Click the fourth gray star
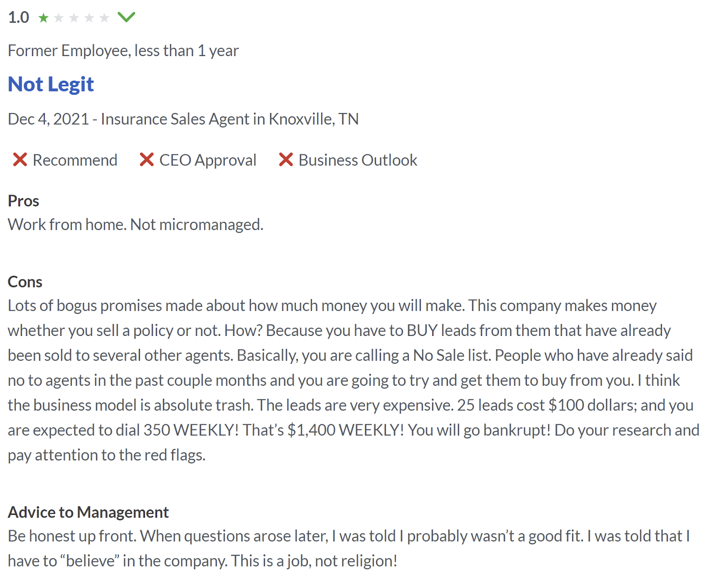718x588 pixels. [89, 17]
